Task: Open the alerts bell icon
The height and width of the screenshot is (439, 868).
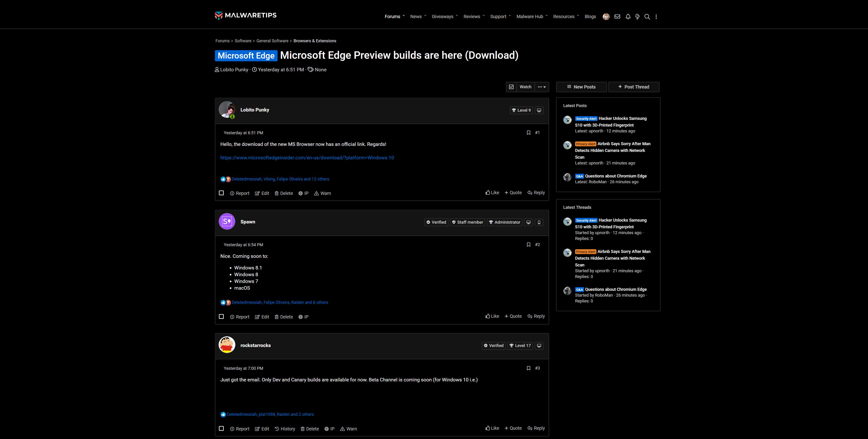Action: coord(628,16)
